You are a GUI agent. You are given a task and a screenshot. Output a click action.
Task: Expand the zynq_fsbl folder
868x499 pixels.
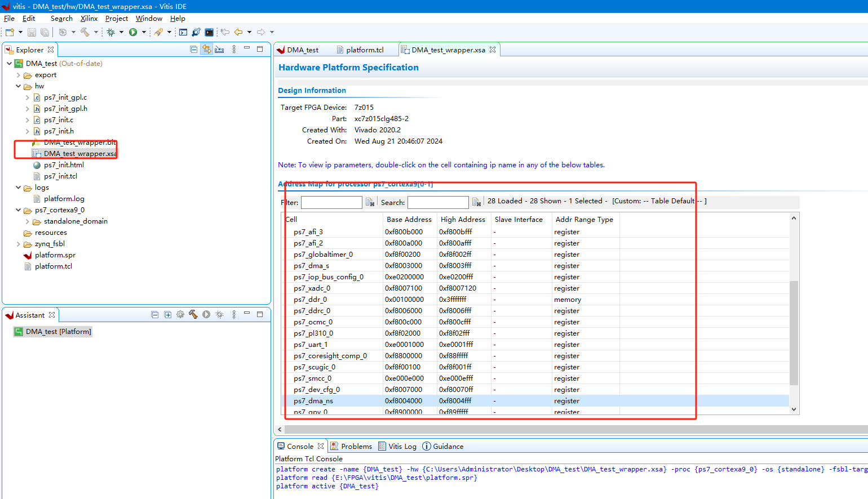point(18,244)
